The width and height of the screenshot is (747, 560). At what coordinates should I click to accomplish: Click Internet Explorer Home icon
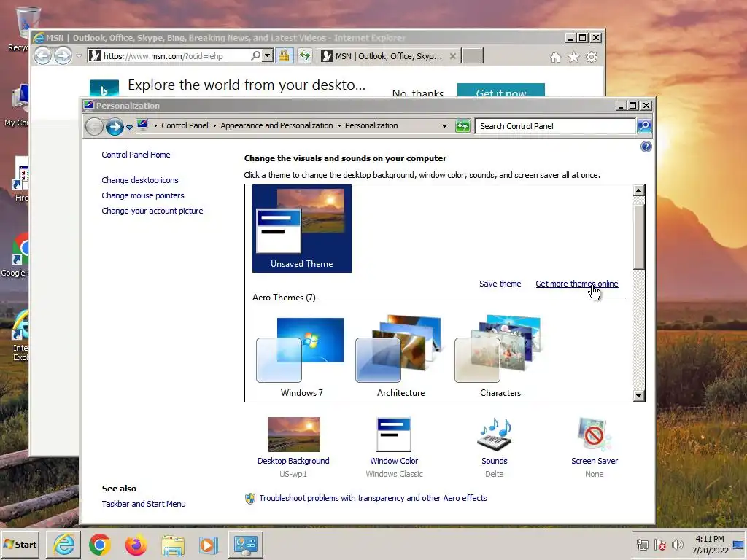click(x=555, y=58)
